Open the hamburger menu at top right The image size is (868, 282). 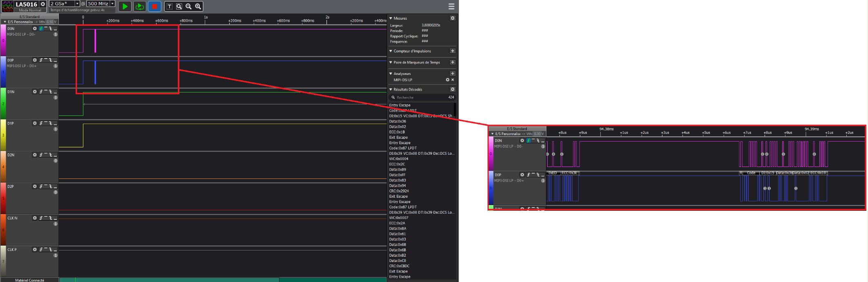[451, 6]
